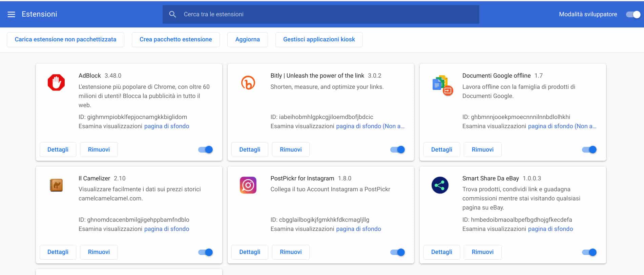
Task: Click Documenti ID ghbmnnjooekpmoecnnnilnnbdlolhkhi text
Action: (516, 117)
